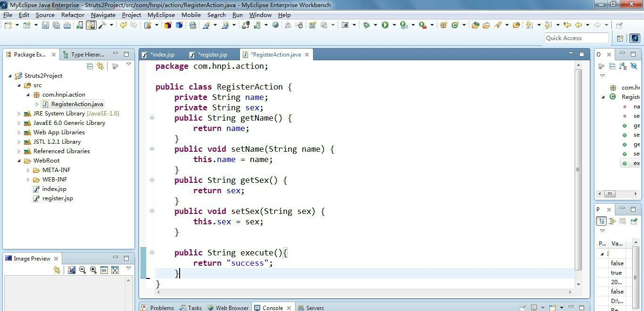
Task: Close the RegisterAction.java editor tab
Action: click(306, 55)
